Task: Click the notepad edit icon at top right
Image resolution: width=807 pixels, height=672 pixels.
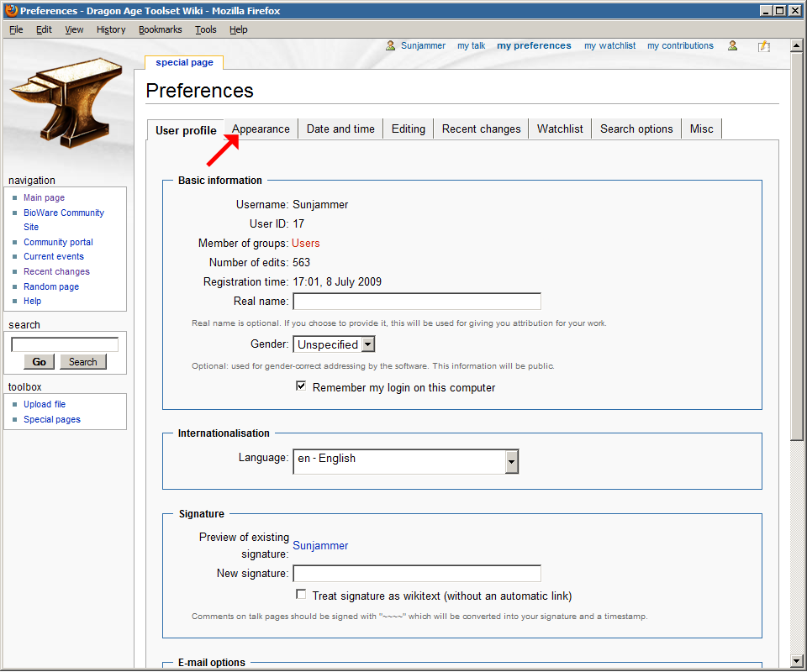Action: click(x=763, y=46)
